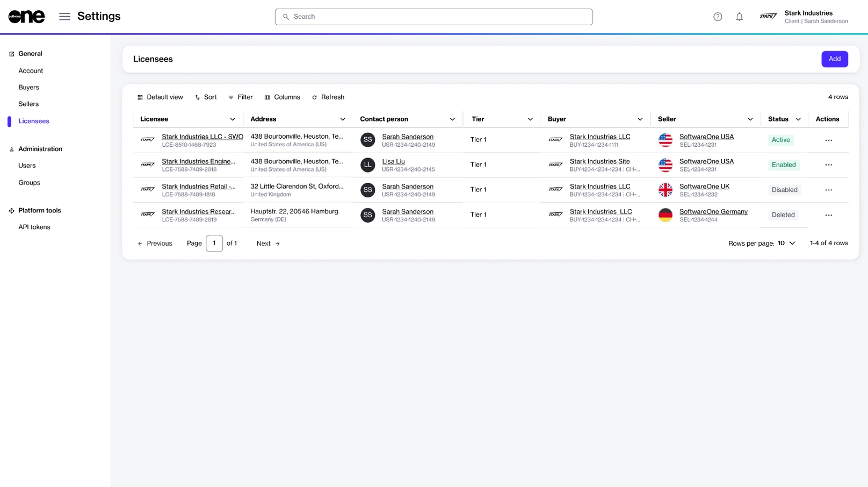This screenshot has width=868, height=487.
Task: Go to Buyers in the sidebar
Action: tap(28, 88)
